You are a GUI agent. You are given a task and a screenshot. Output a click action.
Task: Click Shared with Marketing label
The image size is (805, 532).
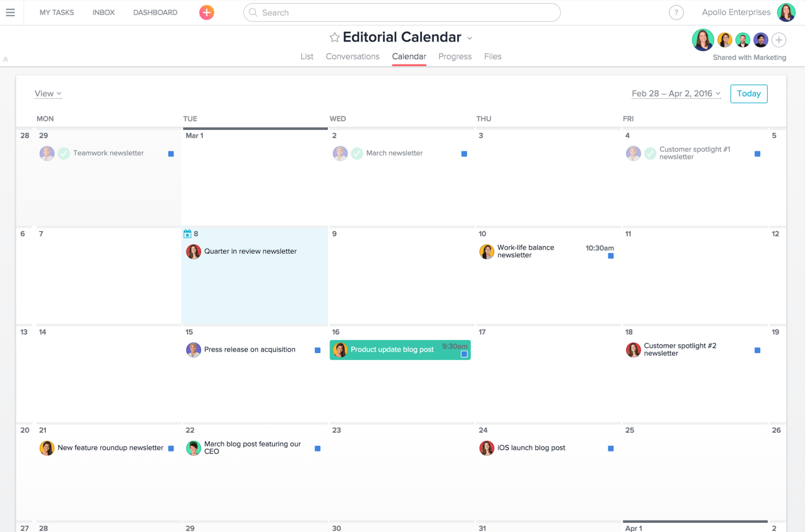tap(749, 58)
